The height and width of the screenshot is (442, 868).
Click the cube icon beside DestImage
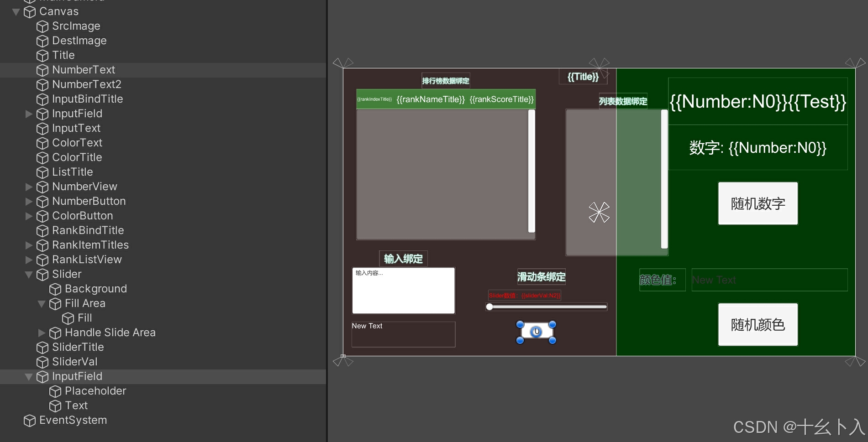(42, 41)
